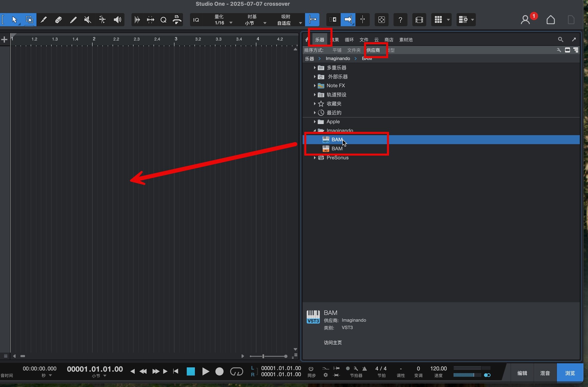Toggle the metronome icon
The height and width of the screenshot is (387, 588).
pos(364,369)
